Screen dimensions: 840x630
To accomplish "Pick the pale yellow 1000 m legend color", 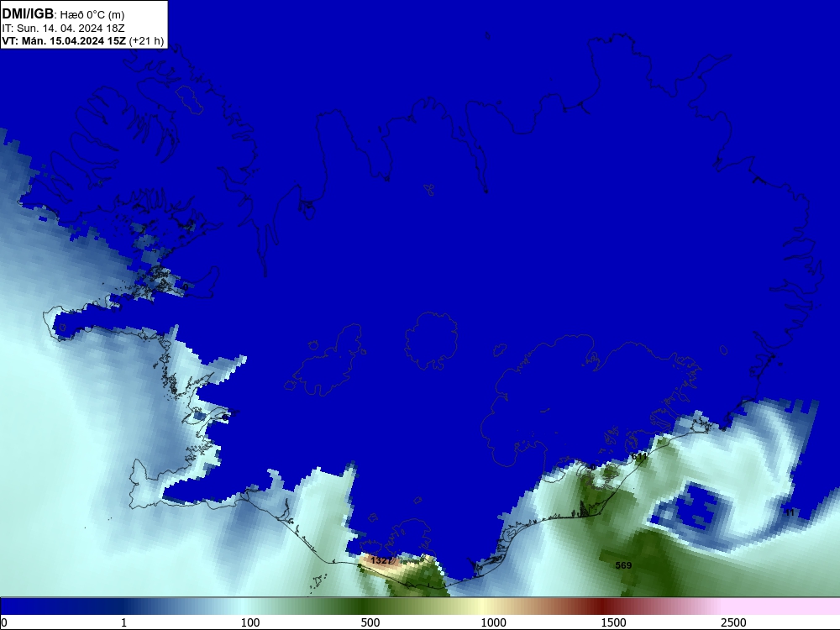I will (x=482, y=606).
